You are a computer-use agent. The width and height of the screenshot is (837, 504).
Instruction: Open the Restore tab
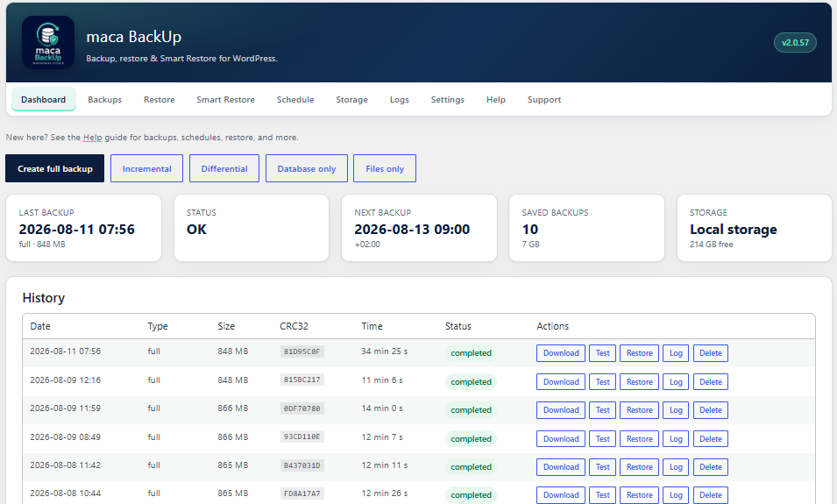[159, 99]
